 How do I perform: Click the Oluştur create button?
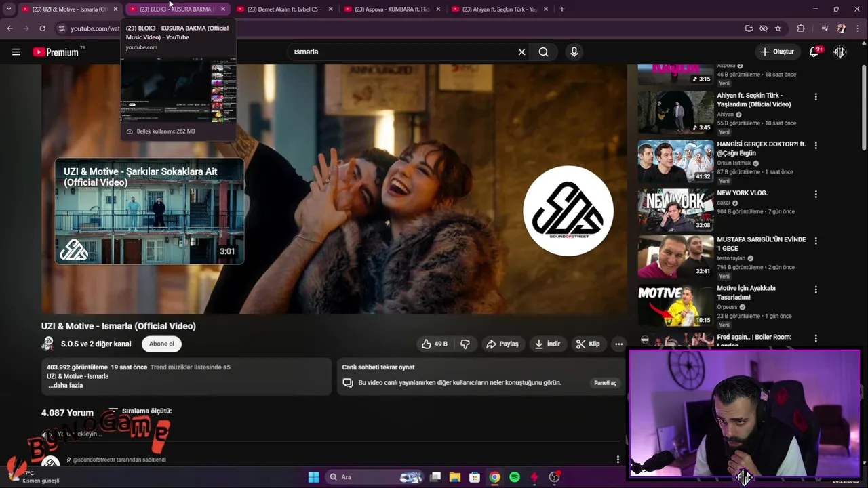pyautogui.click(x=777, y=52)
